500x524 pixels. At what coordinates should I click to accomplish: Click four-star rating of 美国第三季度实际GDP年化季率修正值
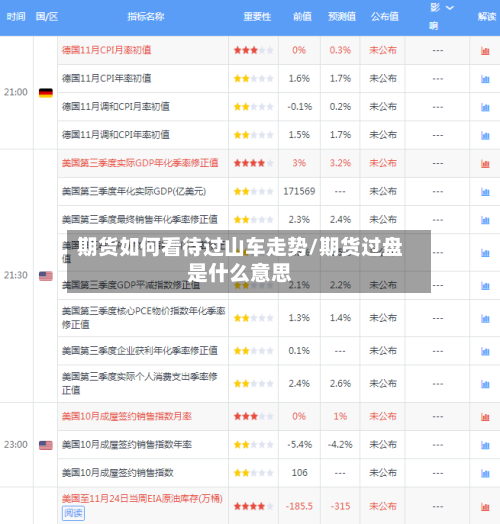tap(253, 163)
